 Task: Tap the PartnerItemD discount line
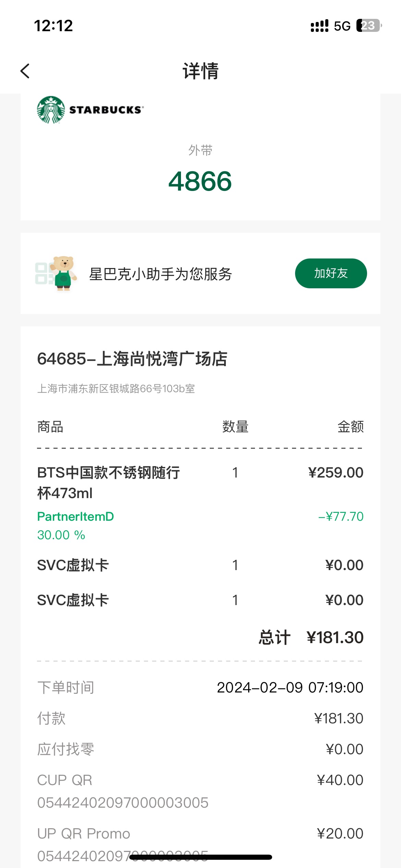pyautogui.click(x=200, y=526)
